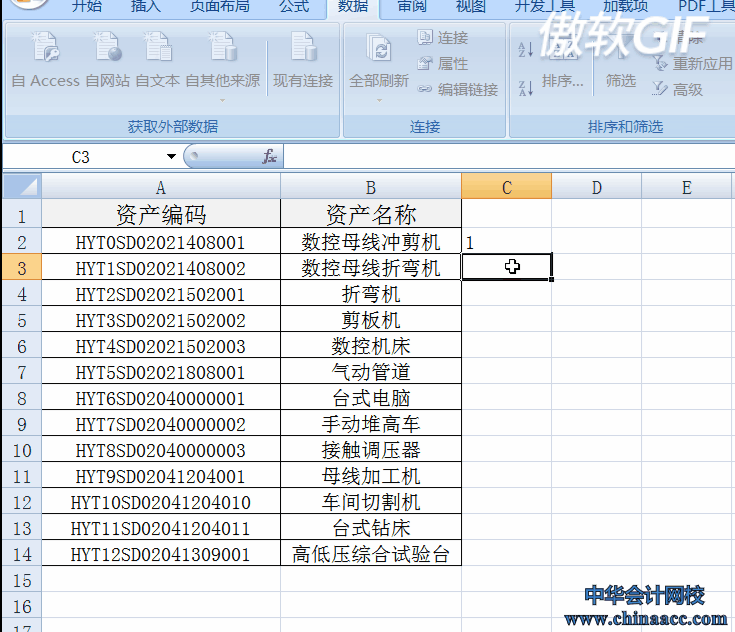Click the cell 数控母线折弯机

pyautogui.click(x=371, y=268)
